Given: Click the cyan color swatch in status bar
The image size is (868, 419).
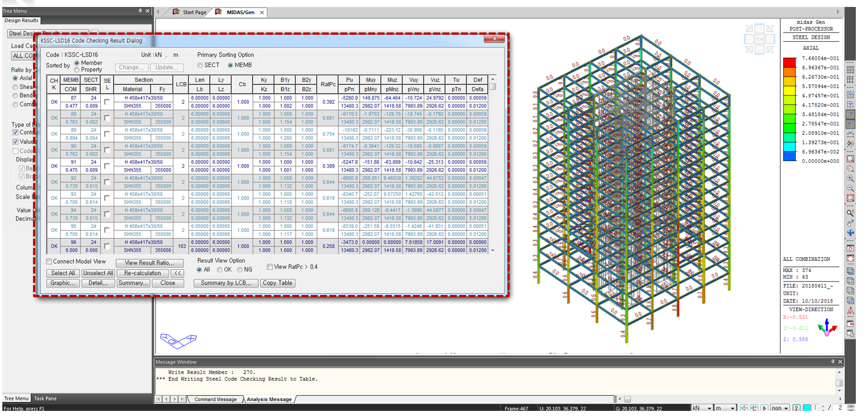Looking at the screenshot, I should click(x=807, y=408).
